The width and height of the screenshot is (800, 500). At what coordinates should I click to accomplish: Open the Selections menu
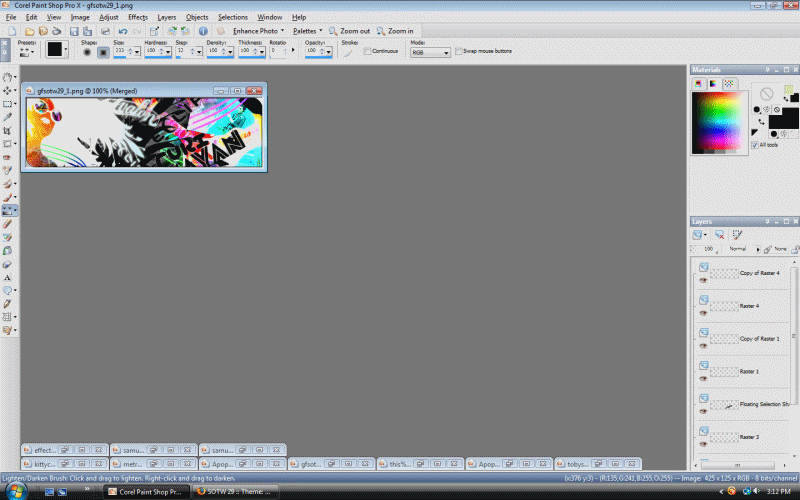point(233,17)
